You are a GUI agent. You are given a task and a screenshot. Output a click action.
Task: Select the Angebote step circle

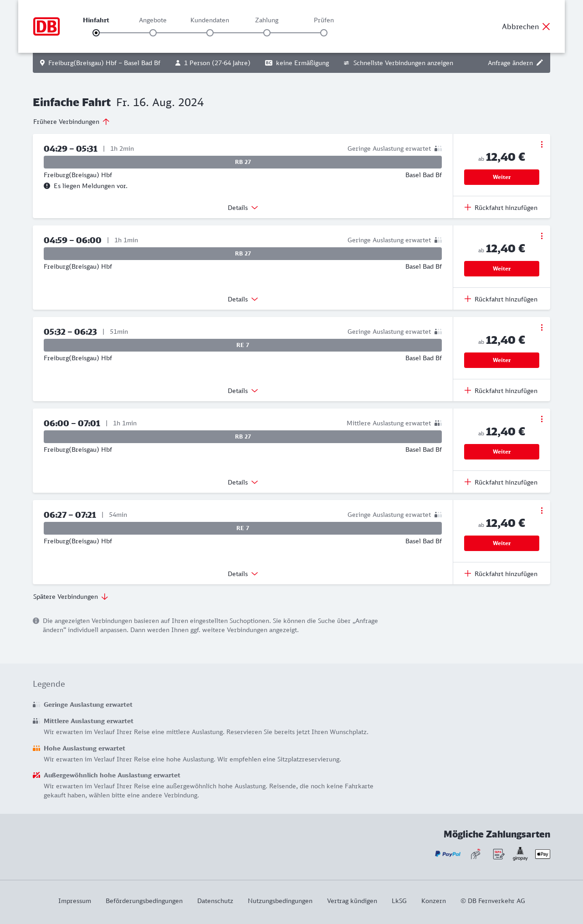pos(153,33)
